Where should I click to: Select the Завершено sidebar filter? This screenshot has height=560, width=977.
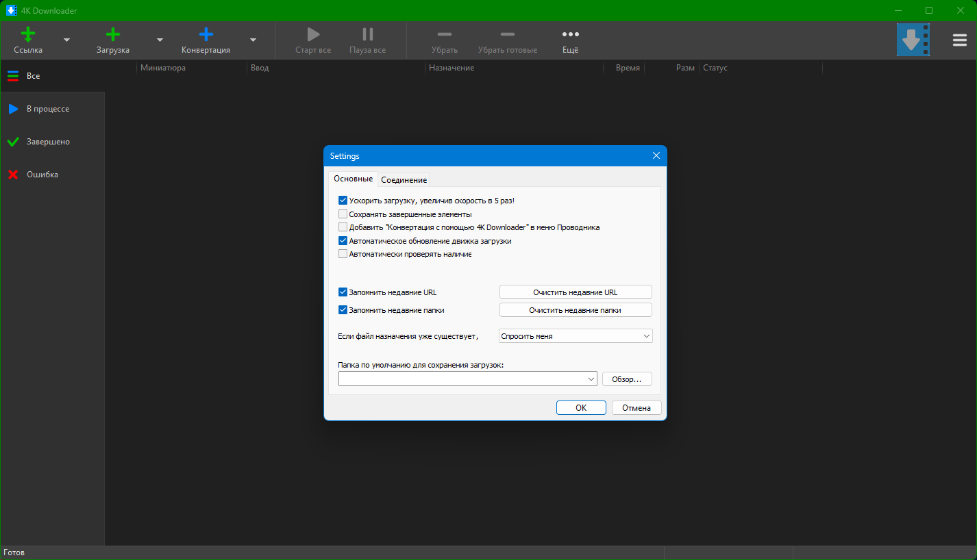click(x=48, y=142)
